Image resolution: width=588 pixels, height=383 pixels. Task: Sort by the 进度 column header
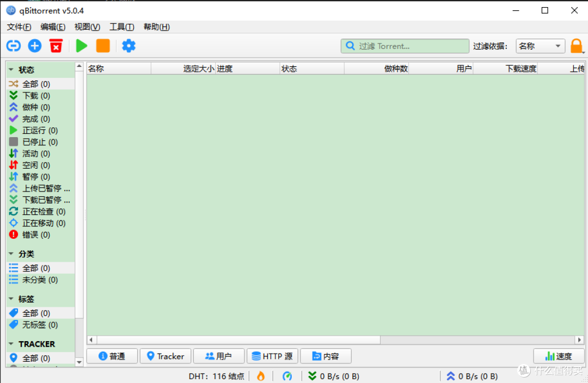(x=248, y=69)
